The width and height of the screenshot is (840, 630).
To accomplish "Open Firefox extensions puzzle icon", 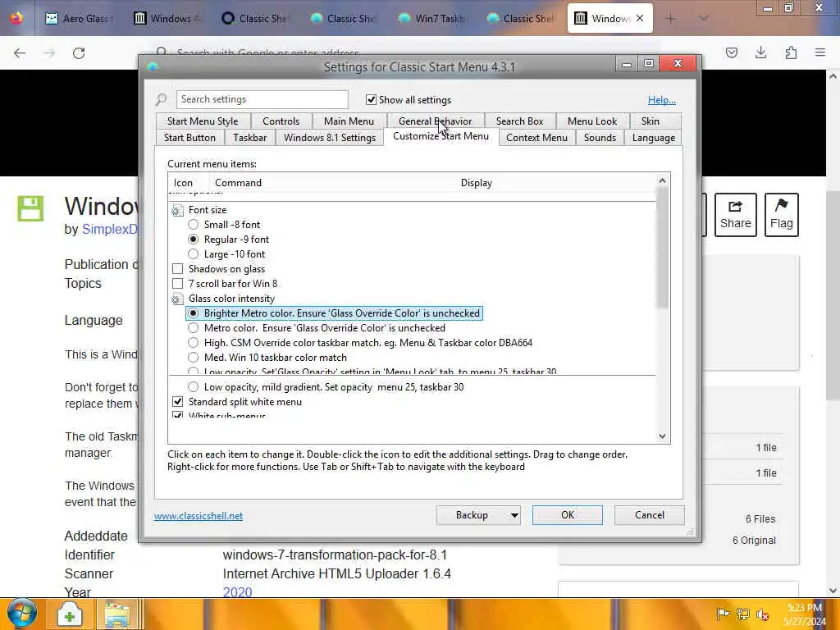I will pyautogui.click(x=791, y=52).
